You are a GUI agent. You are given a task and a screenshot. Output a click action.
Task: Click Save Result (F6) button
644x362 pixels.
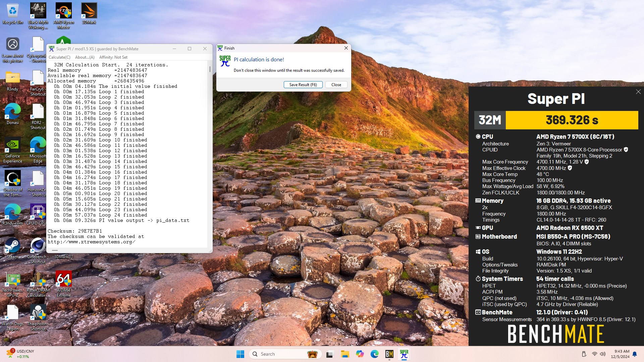(x=303, y=85)
